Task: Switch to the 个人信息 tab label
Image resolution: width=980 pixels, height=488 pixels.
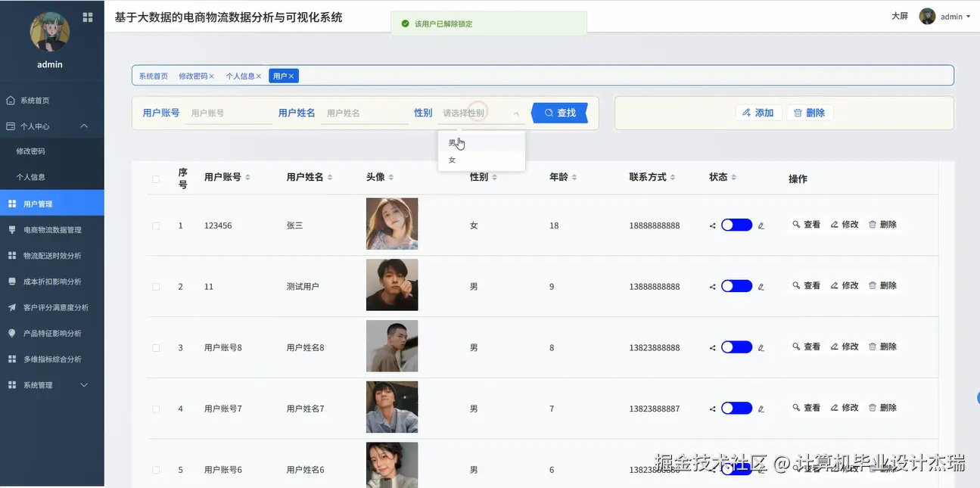Action: click(x=240, y=76)
